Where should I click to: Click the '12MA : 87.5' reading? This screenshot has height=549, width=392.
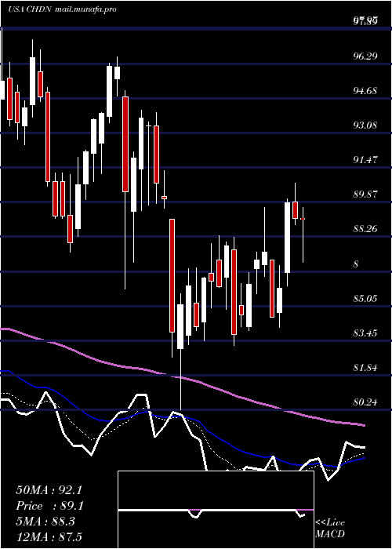pyautogui.click(x=49, y=536)
